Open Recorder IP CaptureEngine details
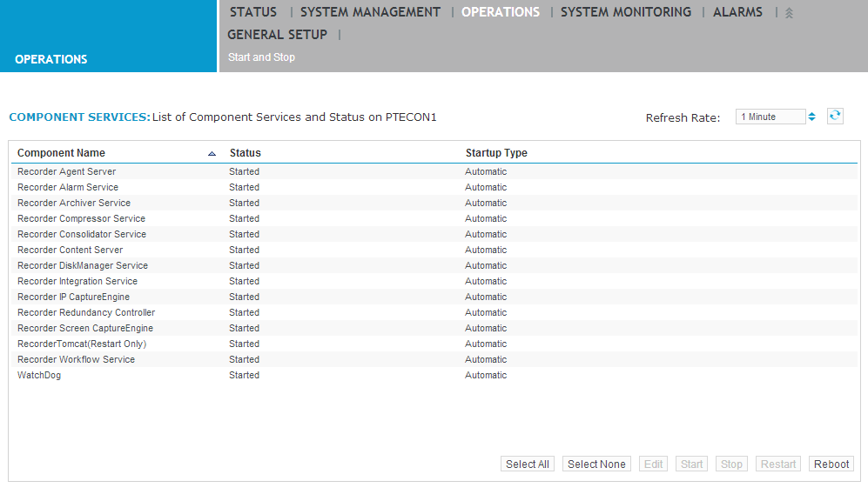This screenshot has width=868, height=501. pyautogui.click(x=73, y=297)
